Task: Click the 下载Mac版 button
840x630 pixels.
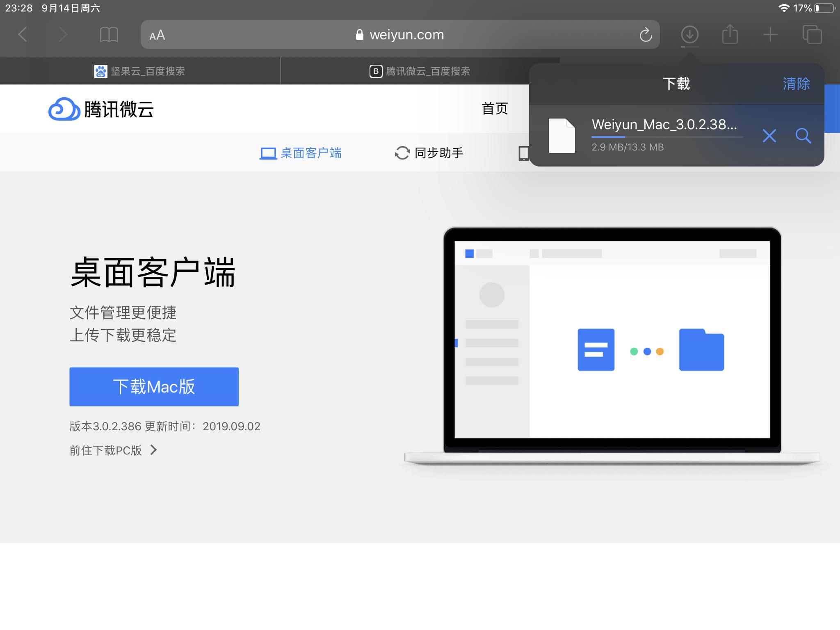Action: point(154,386)
